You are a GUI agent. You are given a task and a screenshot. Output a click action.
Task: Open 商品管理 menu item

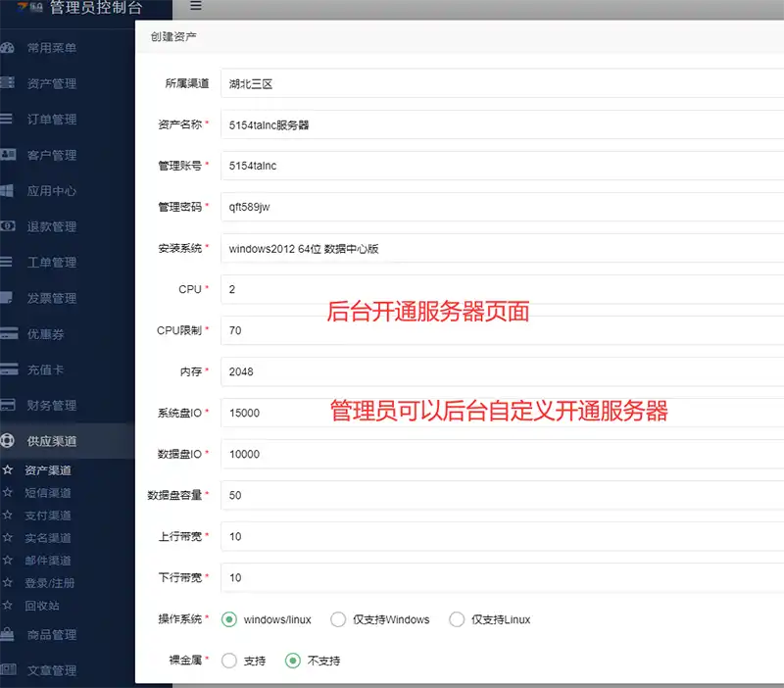pyautogui.click(x=52, y=635)
